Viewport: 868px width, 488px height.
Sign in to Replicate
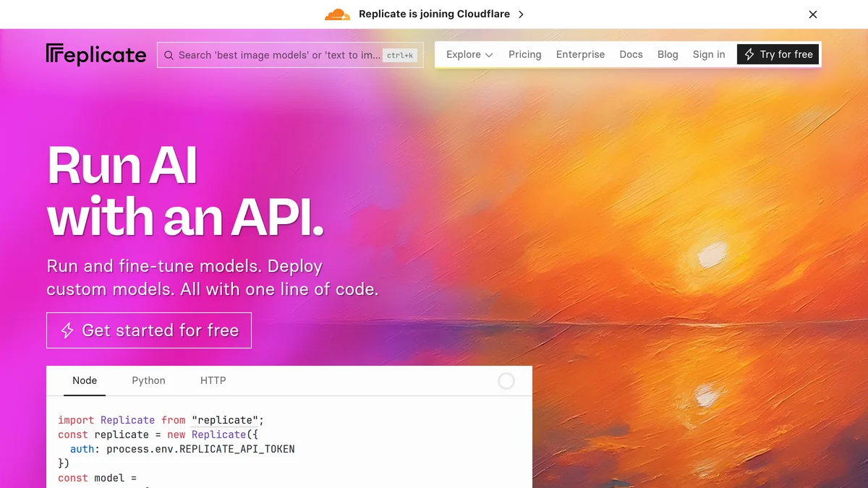(x=708, y=54)
